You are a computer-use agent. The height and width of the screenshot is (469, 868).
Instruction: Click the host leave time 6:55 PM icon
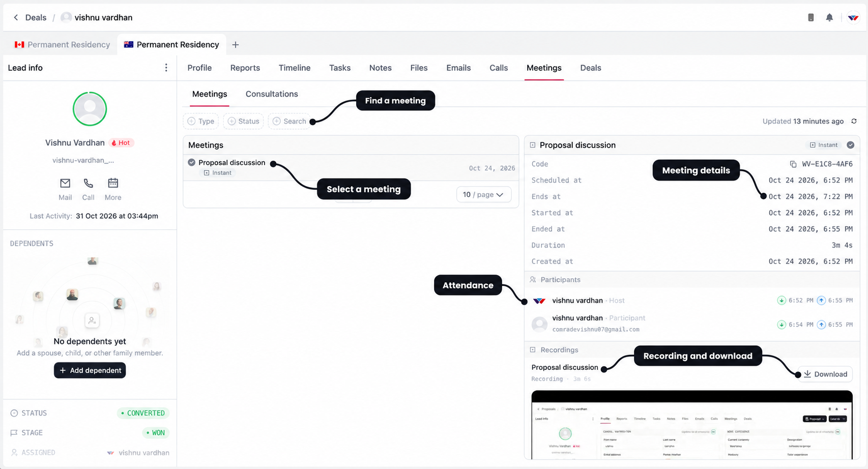pos(821,301)
